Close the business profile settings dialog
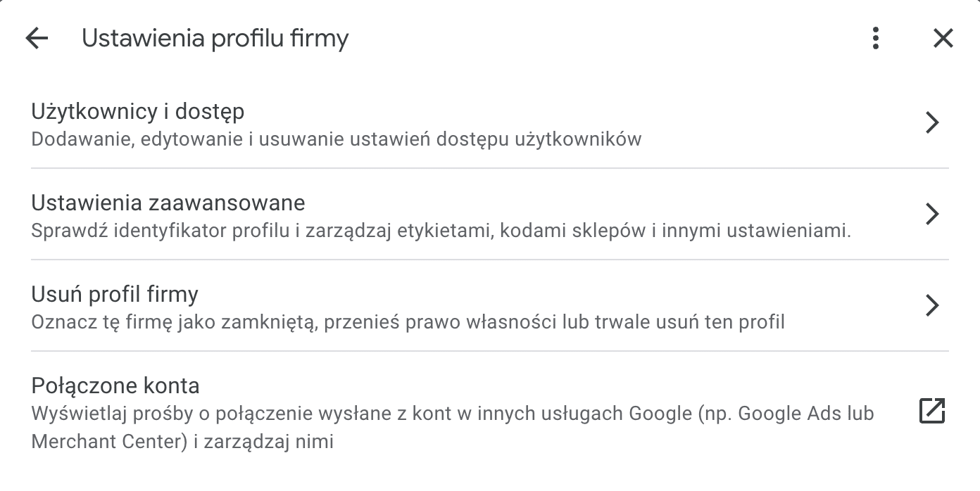 point(943,38)
